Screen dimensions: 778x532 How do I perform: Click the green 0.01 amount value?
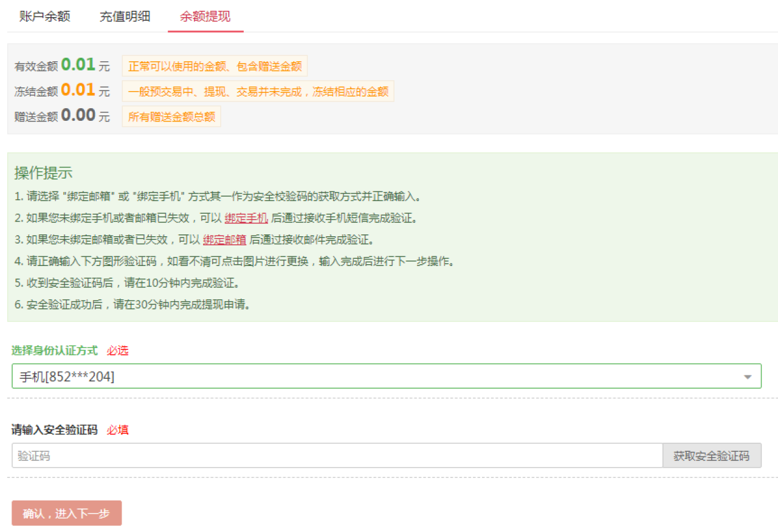pyautogui.click(x=80, y=64)
